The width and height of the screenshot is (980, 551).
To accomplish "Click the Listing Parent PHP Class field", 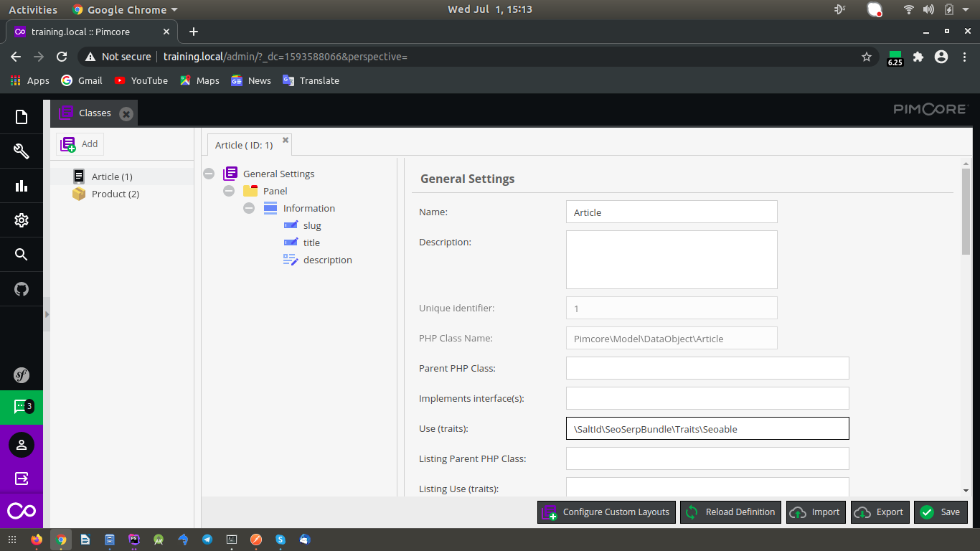I will click(x=707, y=458).
